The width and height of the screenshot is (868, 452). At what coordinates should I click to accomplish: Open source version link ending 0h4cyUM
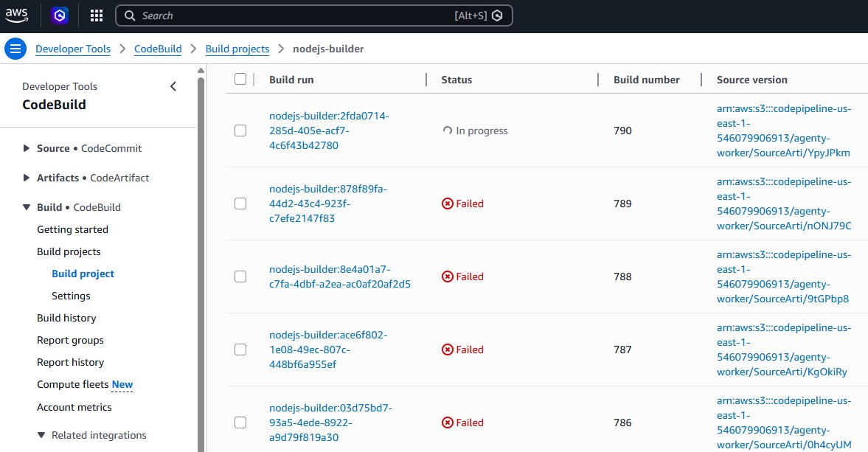click(784, 423)
